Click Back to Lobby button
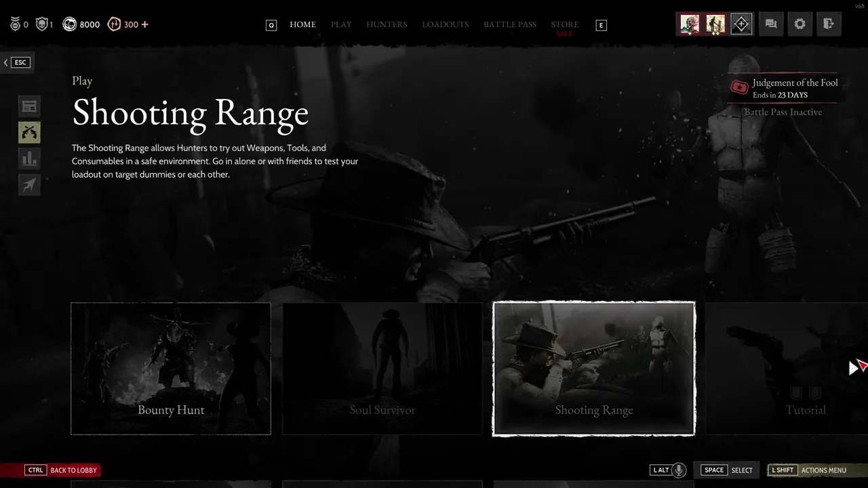 tap(61, 470)
